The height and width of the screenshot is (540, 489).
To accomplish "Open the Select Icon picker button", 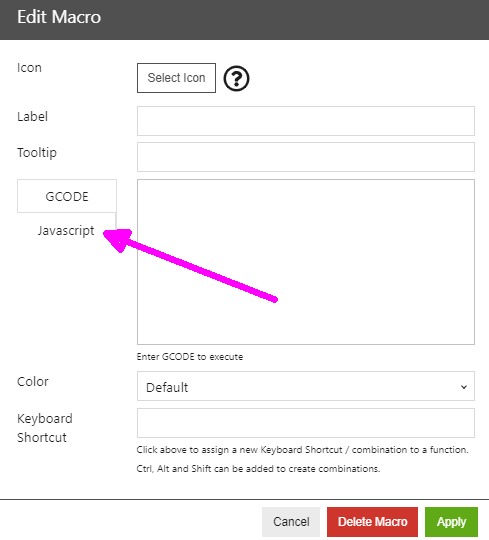I will coord(176,78).
